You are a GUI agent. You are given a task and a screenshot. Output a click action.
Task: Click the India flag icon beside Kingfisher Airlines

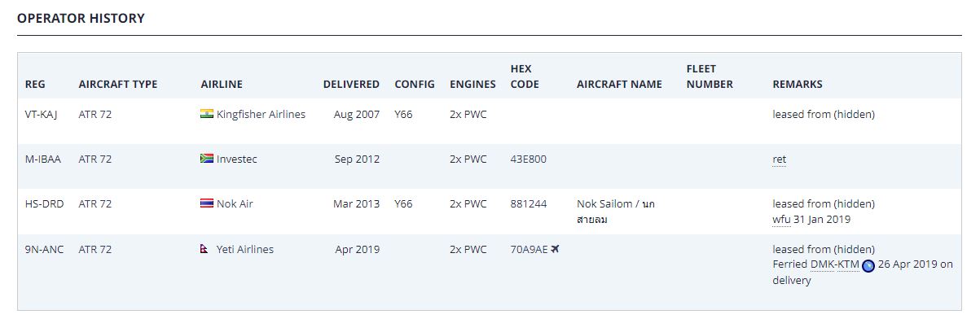pos(207,115)
